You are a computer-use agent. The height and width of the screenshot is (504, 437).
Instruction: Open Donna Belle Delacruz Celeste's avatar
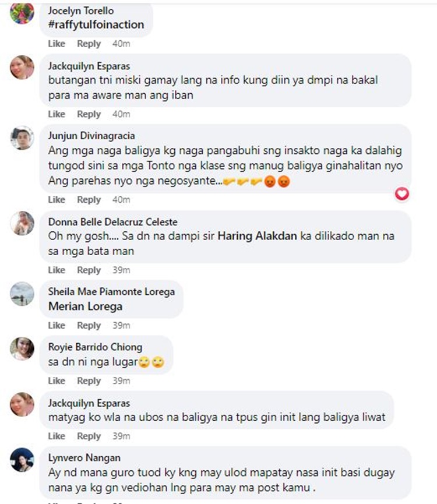22,223
